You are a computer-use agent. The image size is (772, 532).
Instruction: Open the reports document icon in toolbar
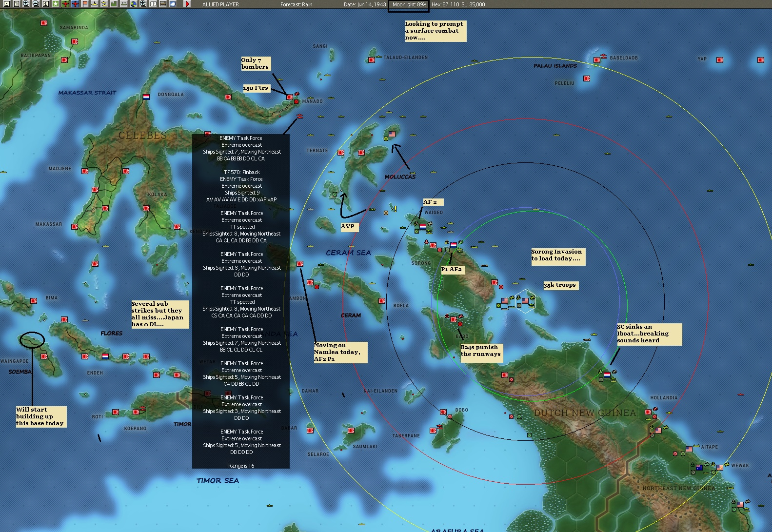[17, 4]
